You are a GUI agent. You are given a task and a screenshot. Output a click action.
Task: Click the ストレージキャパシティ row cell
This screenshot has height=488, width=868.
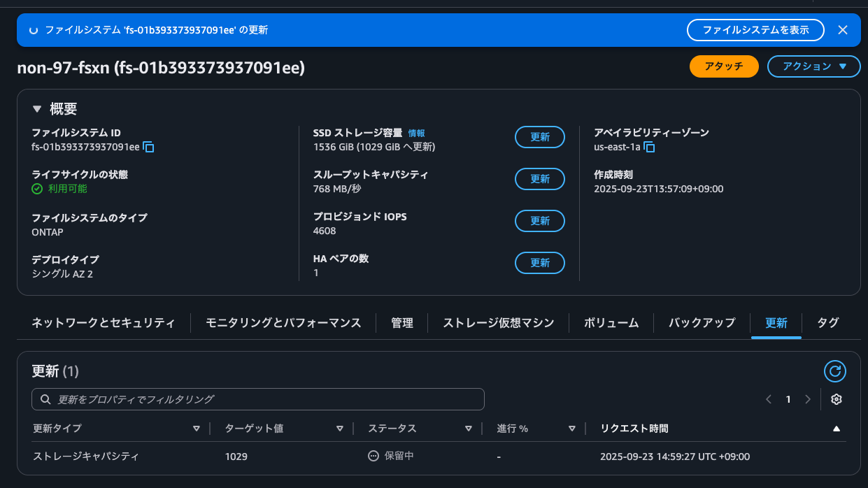(86, 457)
